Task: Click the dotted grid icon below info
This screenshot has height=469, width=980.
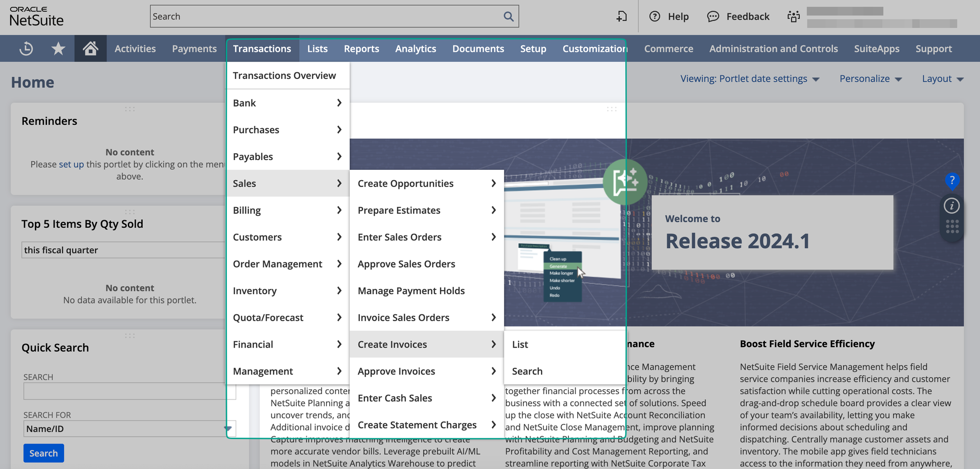Action: 952,227
